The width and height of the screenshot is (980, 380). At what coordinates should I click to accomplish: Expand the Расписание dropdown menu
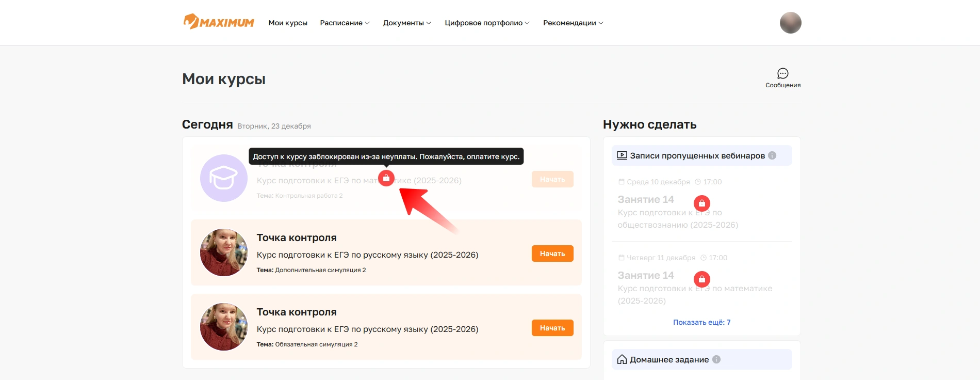pyautogui.click(x=345, y=23)
